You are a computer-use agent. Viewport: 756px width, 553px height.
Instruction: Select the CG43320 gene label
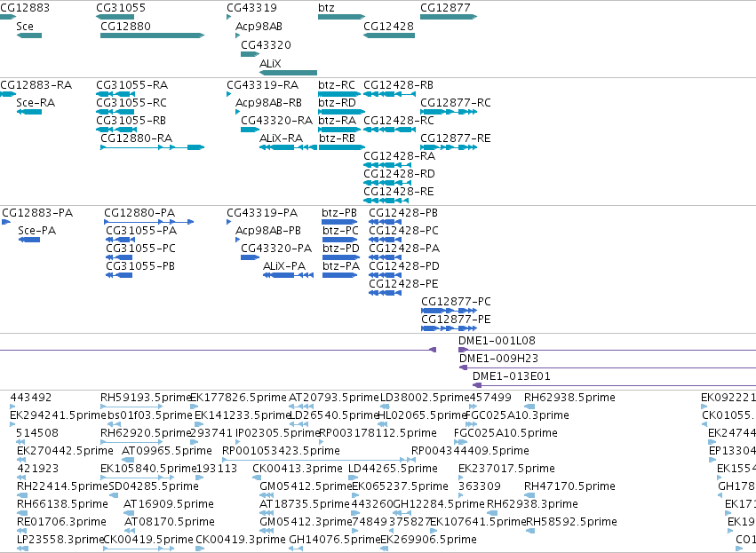267,44
